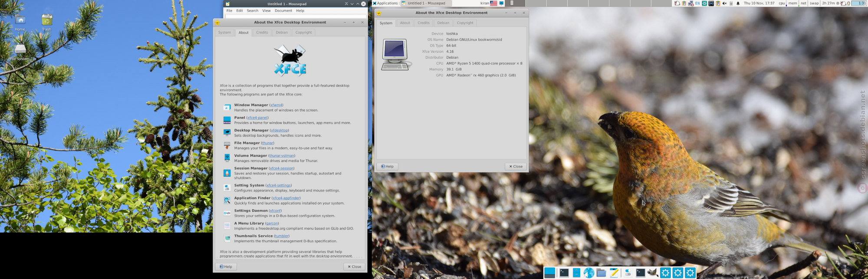Open the xfce4-panel link

pos(257,118)
